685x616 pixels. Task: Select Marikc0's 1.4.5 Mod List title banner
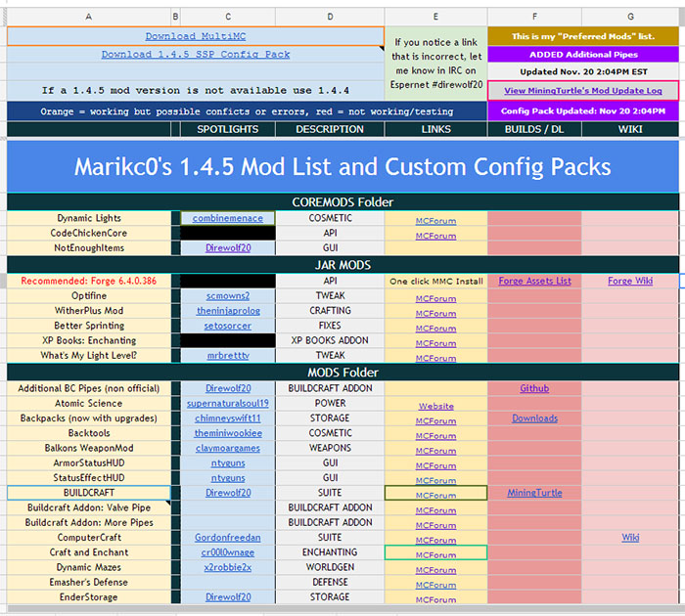342,167
